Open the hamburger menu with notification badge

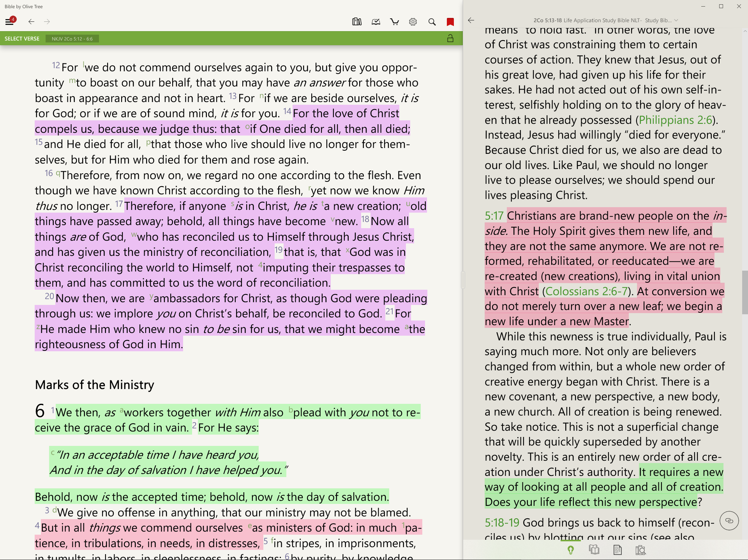point(10,21)
